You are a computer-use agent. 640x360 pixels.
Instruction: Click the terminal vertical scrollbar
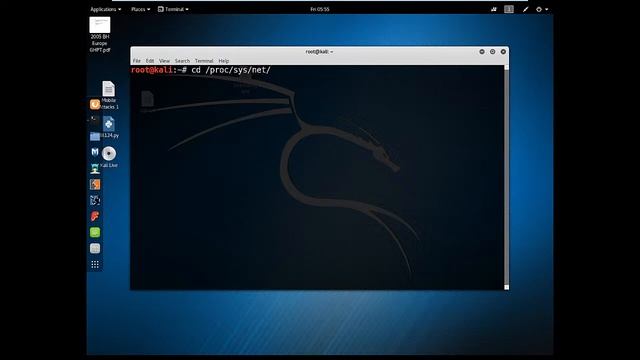507,177
